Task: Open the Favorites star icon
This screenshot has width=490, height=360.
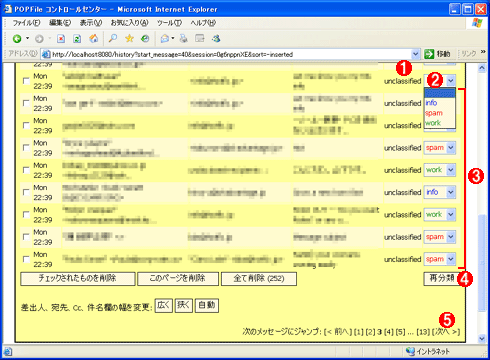Action: [129, 39]
